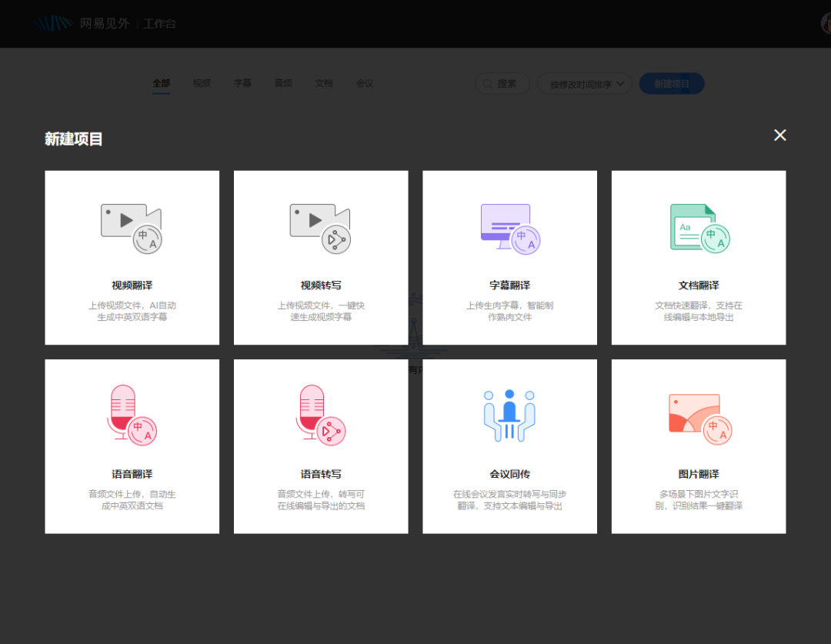
Task: Show the 会议 tab
Action: coord(365,83)
